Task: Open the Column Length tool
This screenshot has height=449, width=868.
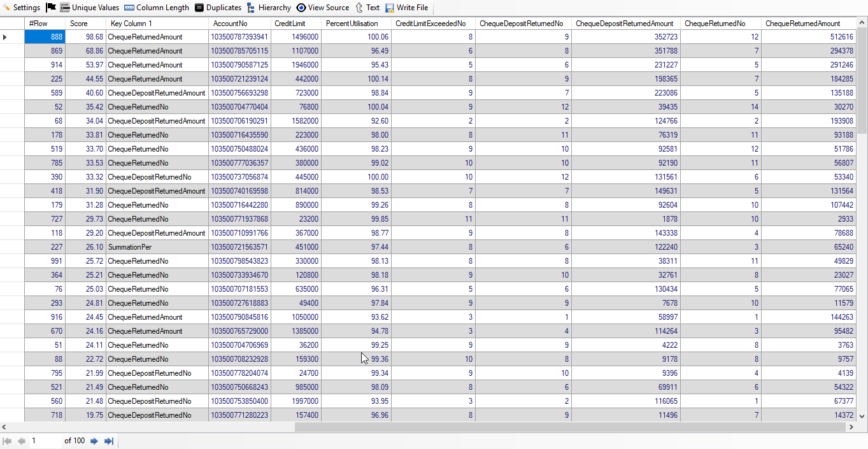Action: [x=157, y=8]
